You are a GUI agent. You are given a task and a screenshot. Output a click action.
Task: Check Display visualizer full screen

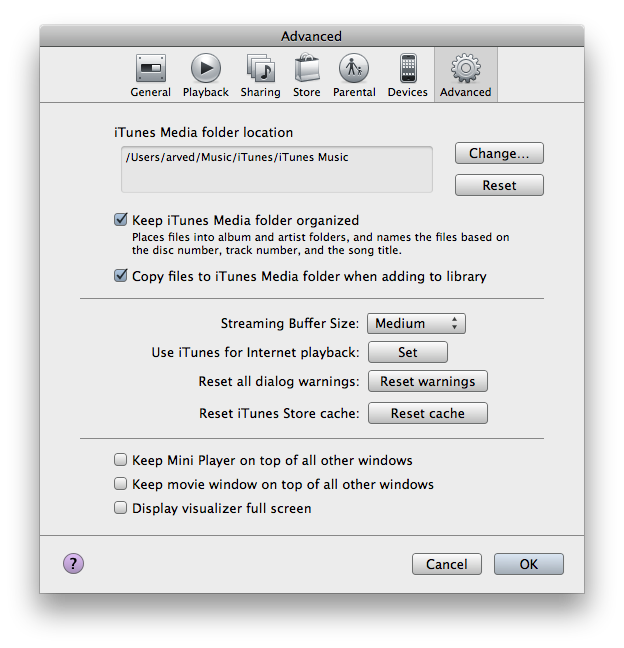tap(120, 507)
